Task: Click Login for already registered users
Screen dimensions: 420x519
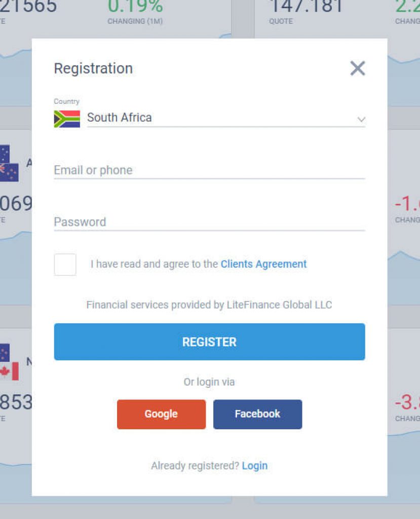Action: [x=255, y=465]
